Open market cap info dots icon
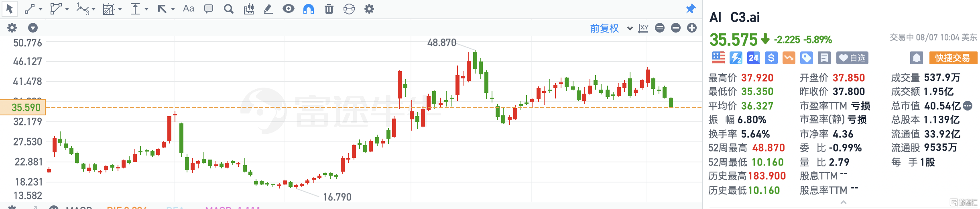The height and width of the screenshot is (209, 980). tap(968, 106)
